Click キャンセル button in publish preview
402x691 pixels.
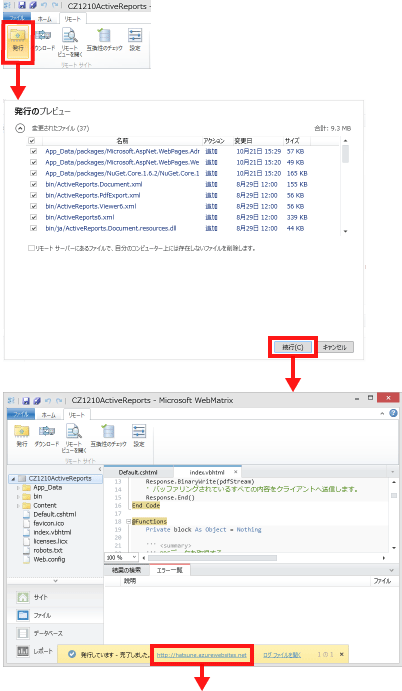[335, 347]
